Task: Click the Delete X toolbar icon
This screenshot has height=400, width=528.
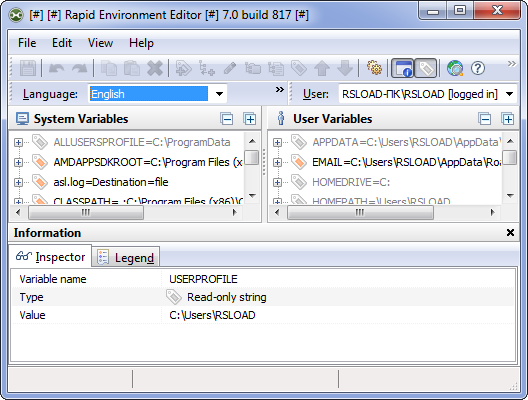Action: (x=155, y=68)
